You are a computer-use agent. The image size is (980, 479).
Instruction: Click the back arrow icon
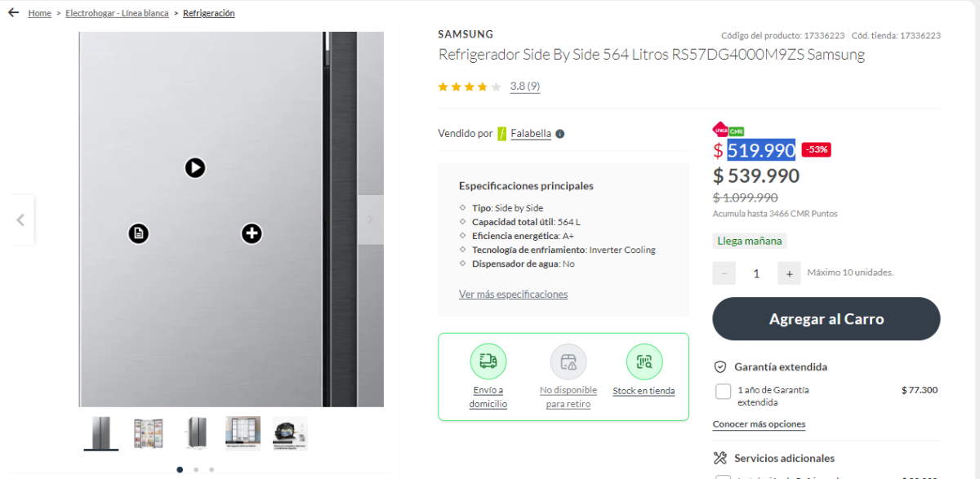(13, 13)
